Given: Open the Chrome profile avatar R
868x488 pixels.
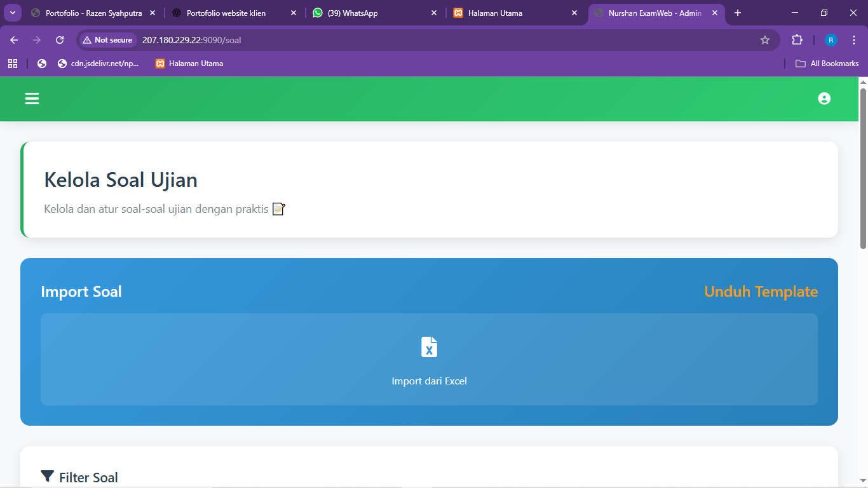Looking at the screenshot, I should tap(830, 39).
